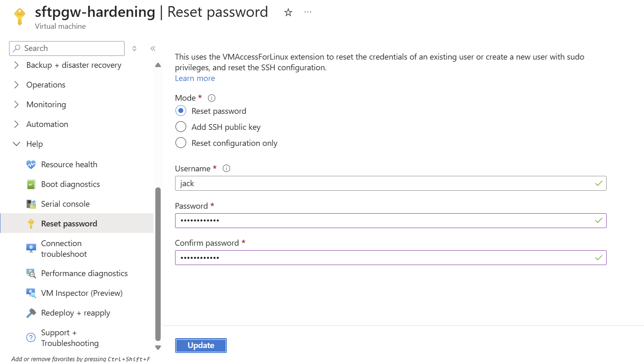The width and height of the screenshot is (644, 362).
Task: Open the more options ellipsis menu
Action: pos(307,12)
